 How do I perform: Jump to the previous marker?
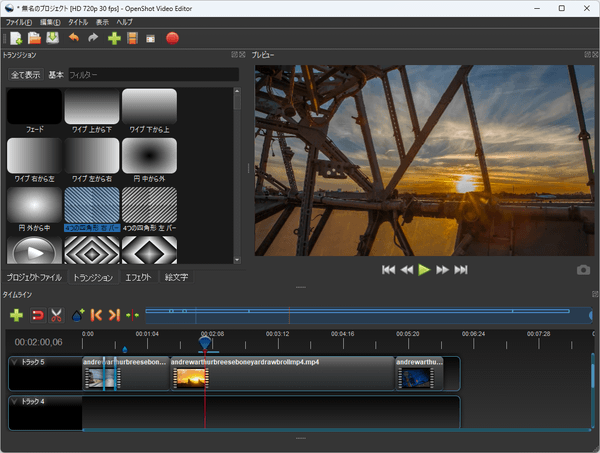(97, 315)
